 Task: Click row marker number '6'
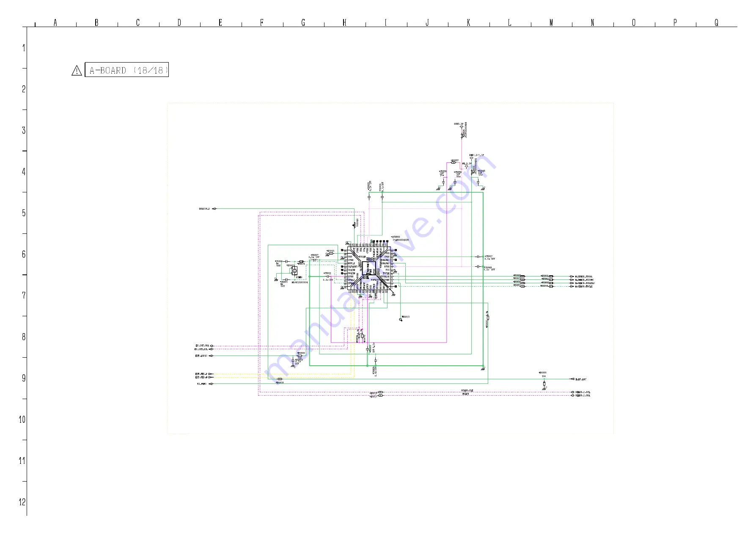[24, 254]
